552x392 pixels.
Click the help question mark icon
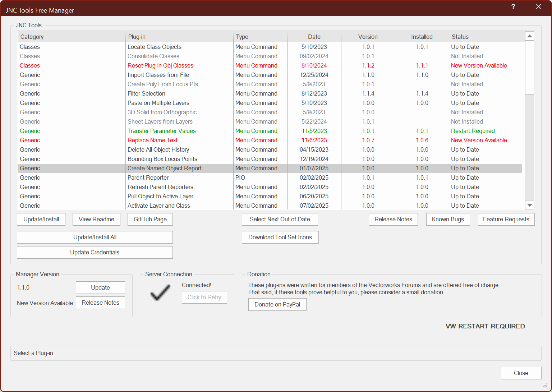513,7
